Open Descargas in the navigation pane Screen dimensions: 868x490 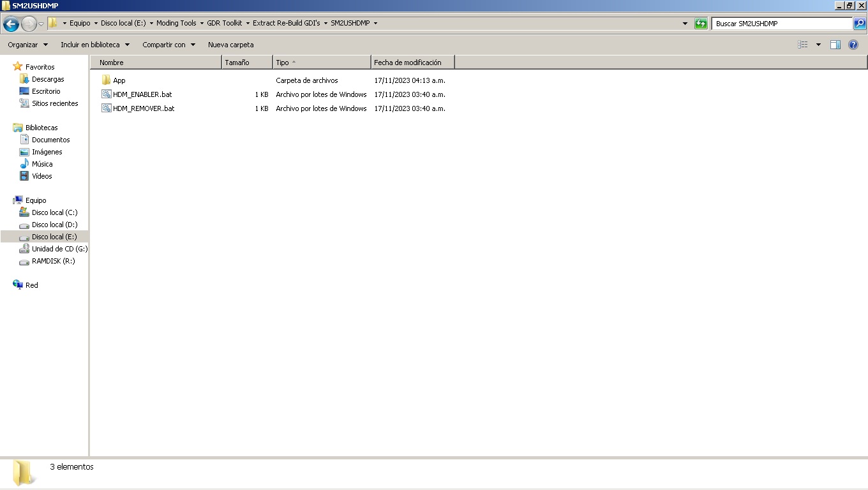[48, 79]
